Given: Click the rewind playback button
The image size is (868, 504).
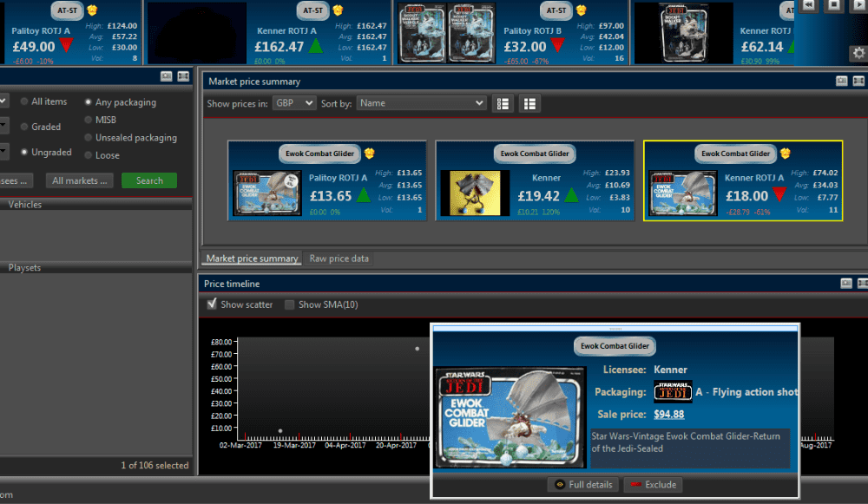Looking at the screenshot, I should pyautogui.click(x=809, y=5).
